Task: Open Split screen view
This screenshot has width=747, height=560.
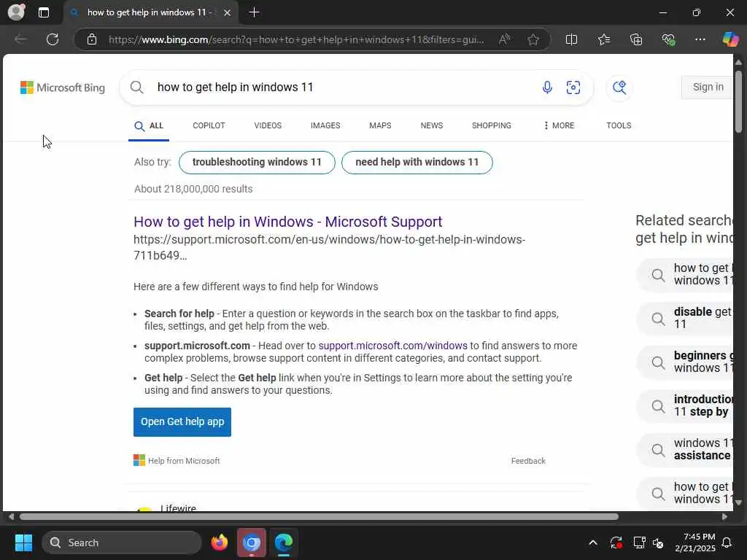Action: tap(571, 39)
